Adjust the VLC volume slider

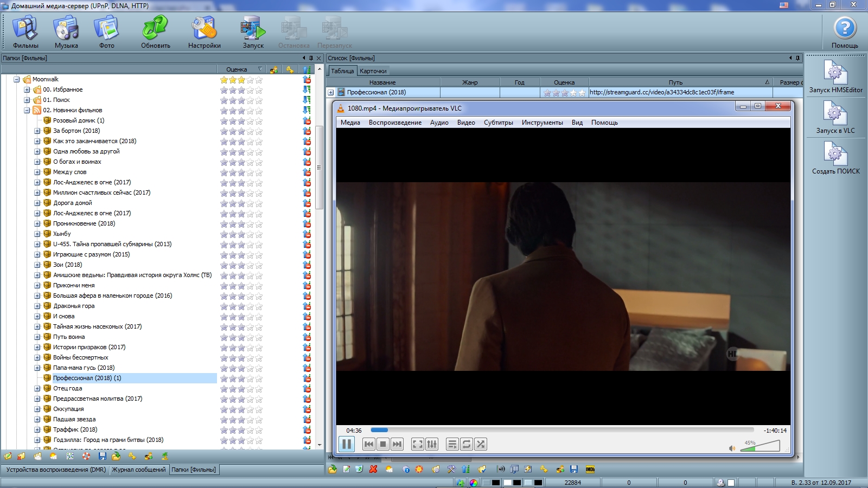pos(759,447)
